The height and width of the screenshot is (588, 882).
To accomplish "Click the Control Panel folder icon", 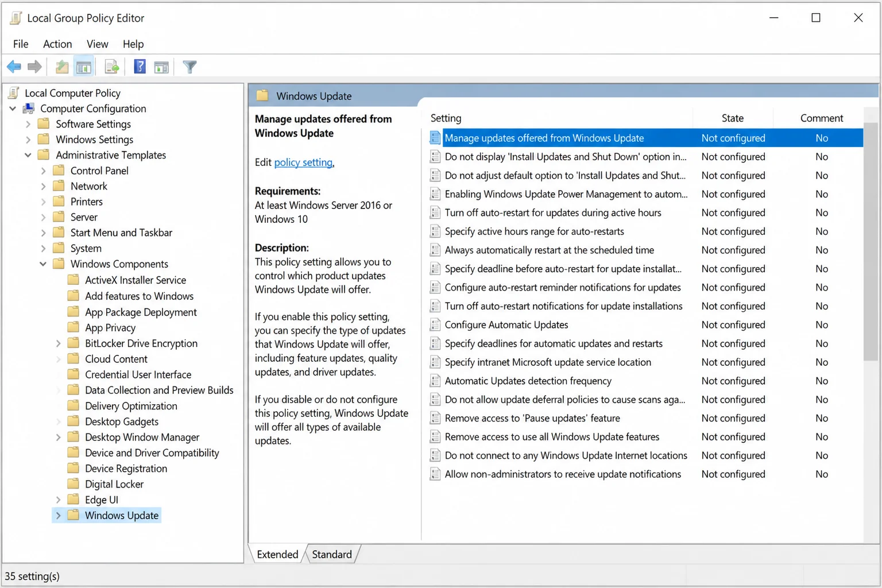I will pyautogui.click(x=58, y=170).
